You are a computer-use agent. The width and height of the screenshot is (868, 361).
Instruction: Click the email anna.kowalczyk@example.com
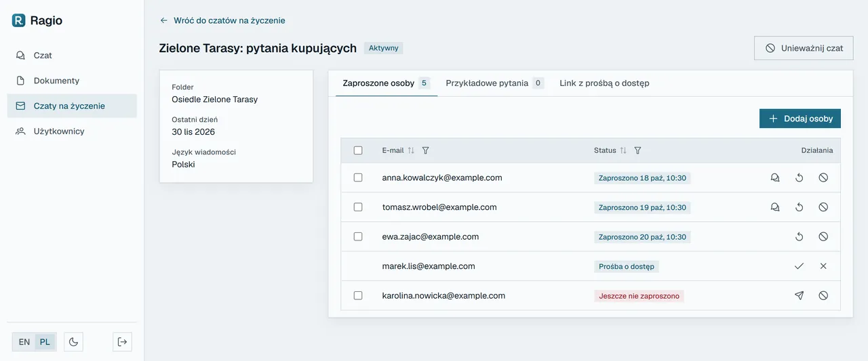coord(442,178)
